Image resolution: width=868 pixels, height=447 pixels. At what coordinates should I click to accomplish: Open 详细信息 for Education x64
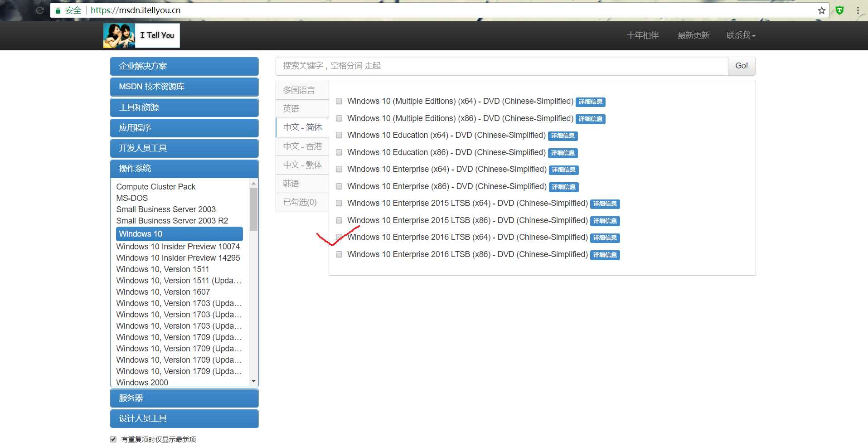pos(563,136)
